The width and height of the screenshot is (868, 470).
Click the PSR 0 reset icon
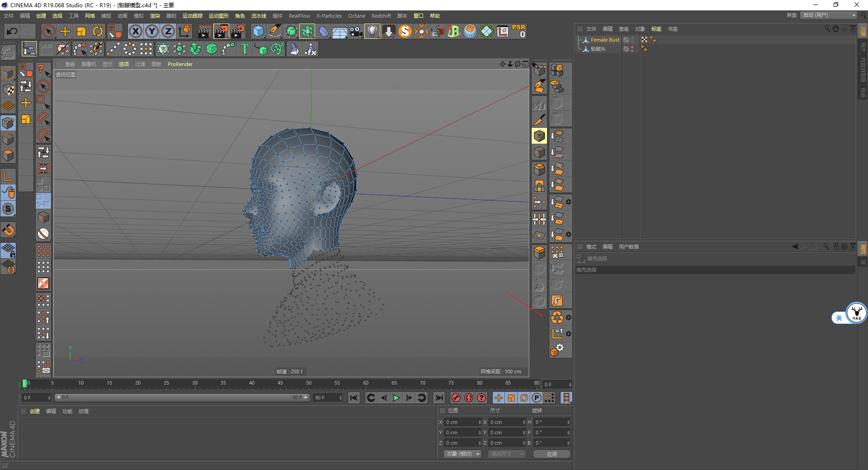point(519,31)
